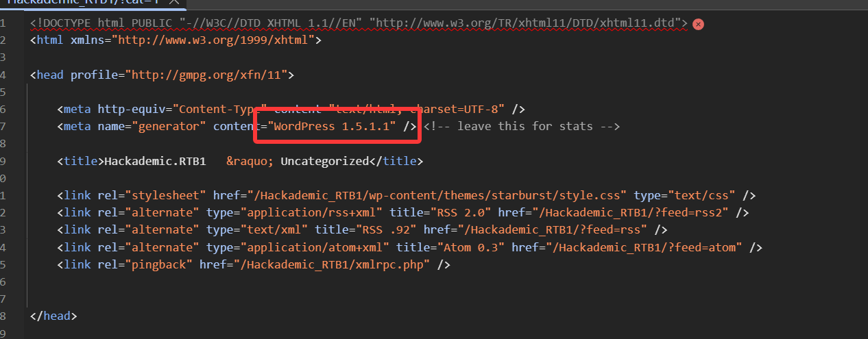Click the Hackademic.RTB1 title text
Viewport: 868px width, 339px height.
(155, 161)
